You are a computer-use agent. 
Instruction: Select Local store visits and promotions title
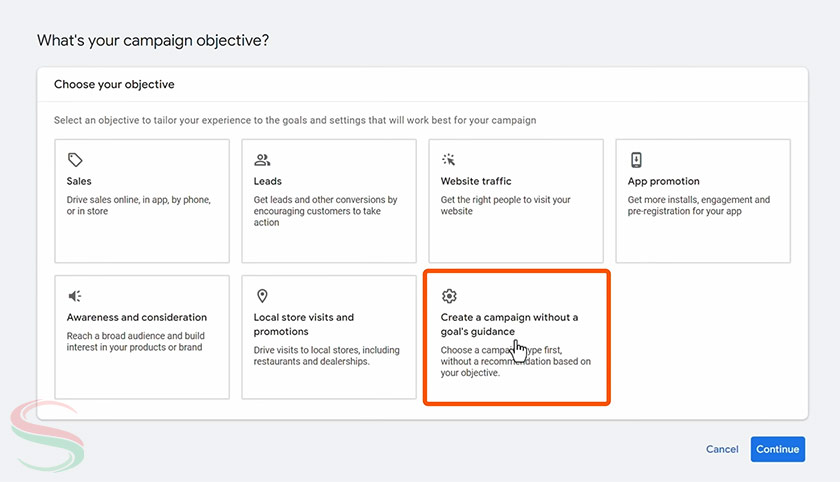click(x=304, y=324)
